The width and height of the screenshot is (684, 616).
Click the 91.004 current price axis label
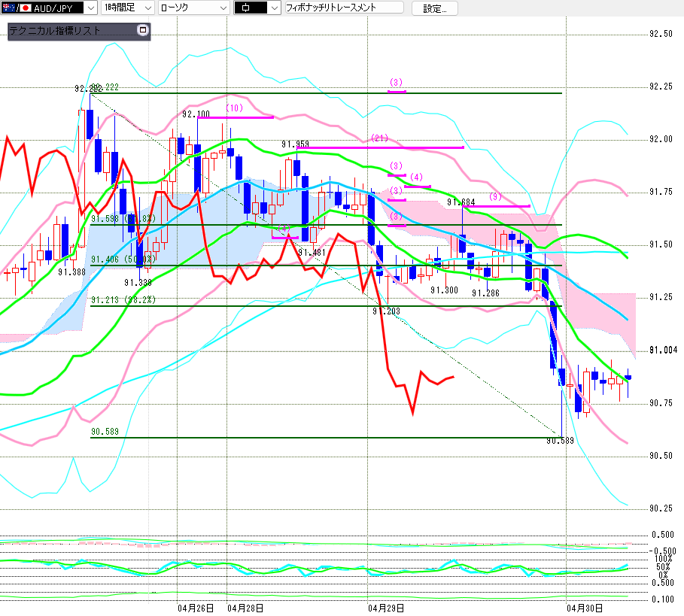point(664,350)
